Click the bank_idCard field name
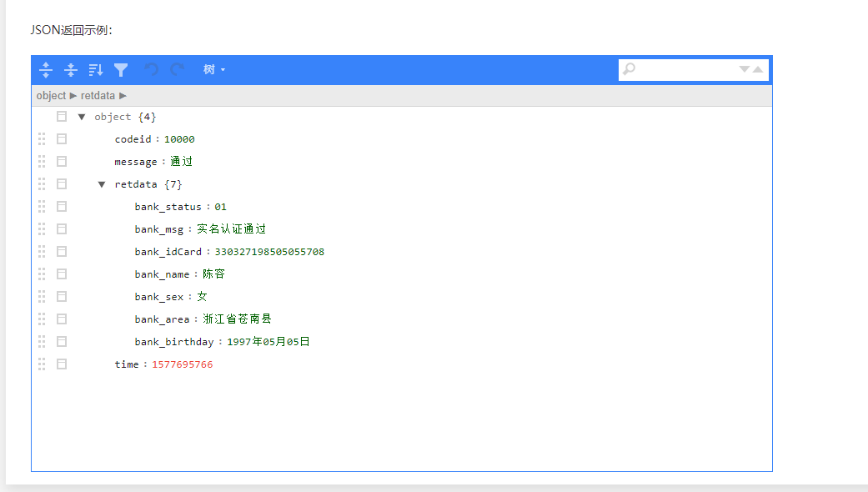Image resolution: width=868 pixels, height=492 pixels. pos(168,252)
